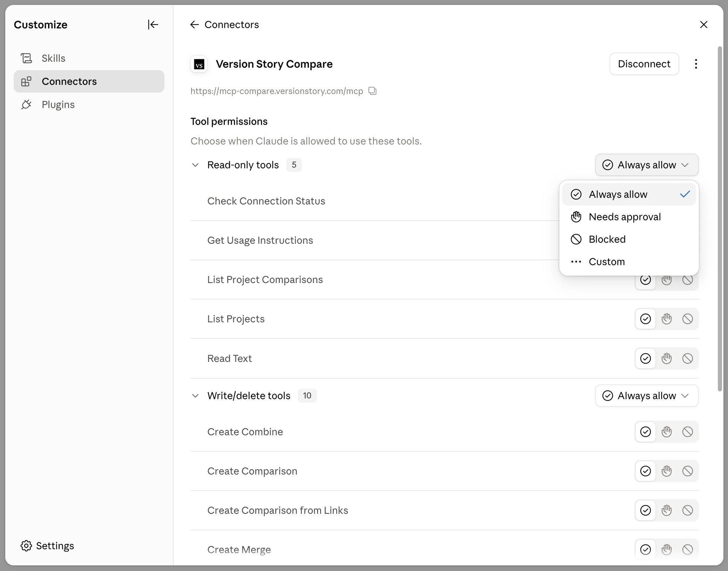
Task: Go back using the Connectors arrow
Action: 195,25
